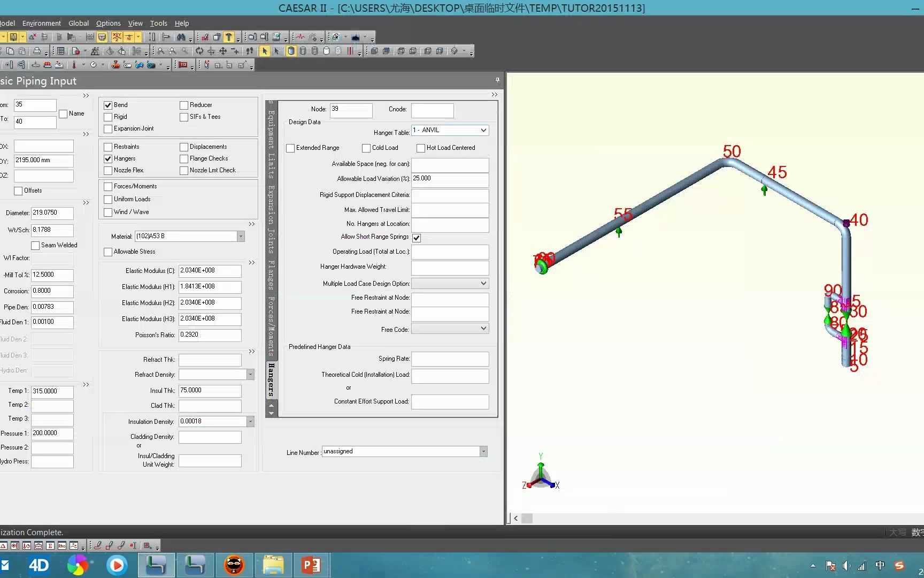Click the thermometer temperature display icon

[x=74, y=65]
